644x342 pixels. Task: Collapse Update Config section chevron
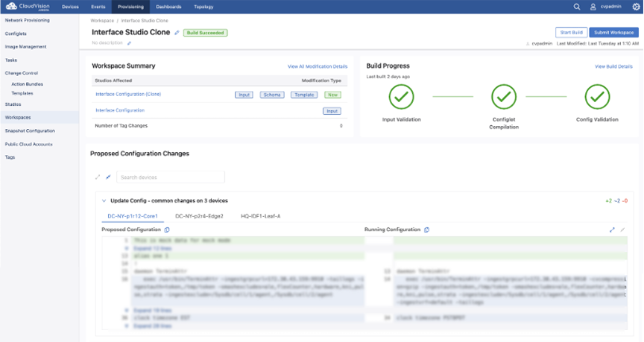click(104, 200)
